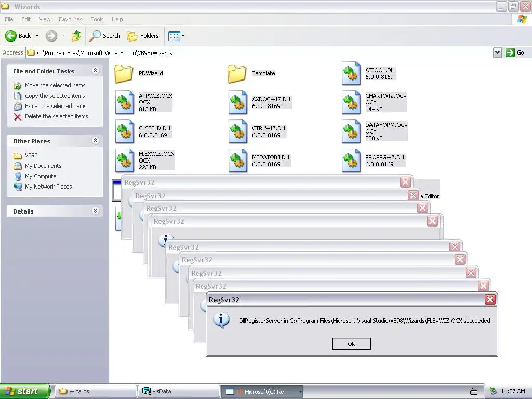Open the Favorites menu
This screenshot has height=399, width=532.
click(71, 19)
